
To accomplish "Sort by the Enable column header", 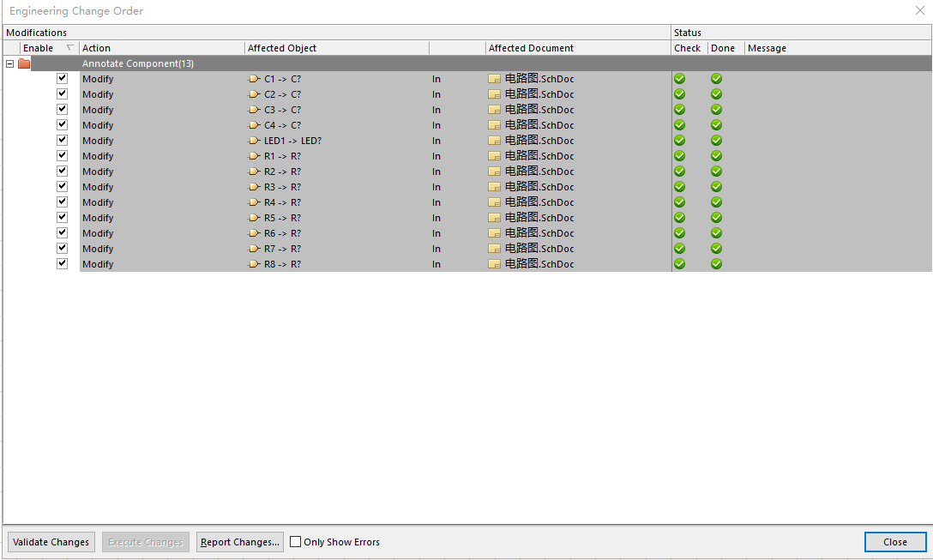I will pos(49,48).
